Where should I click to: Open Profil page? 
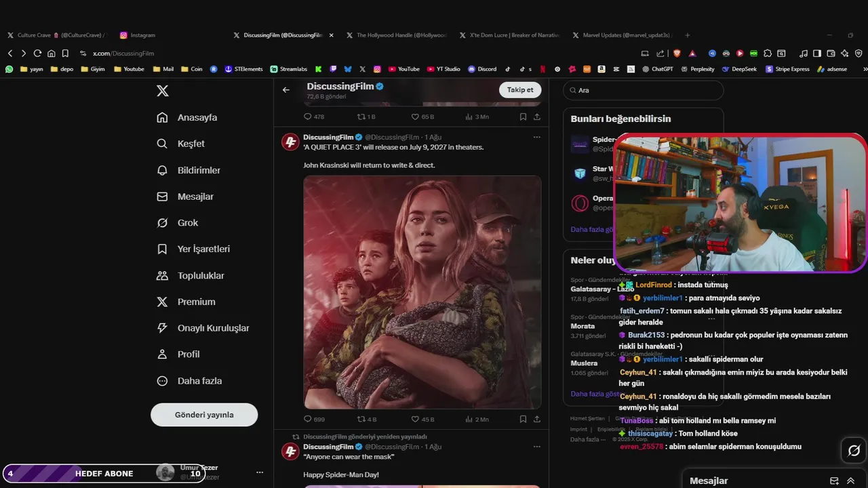[178, 354]
